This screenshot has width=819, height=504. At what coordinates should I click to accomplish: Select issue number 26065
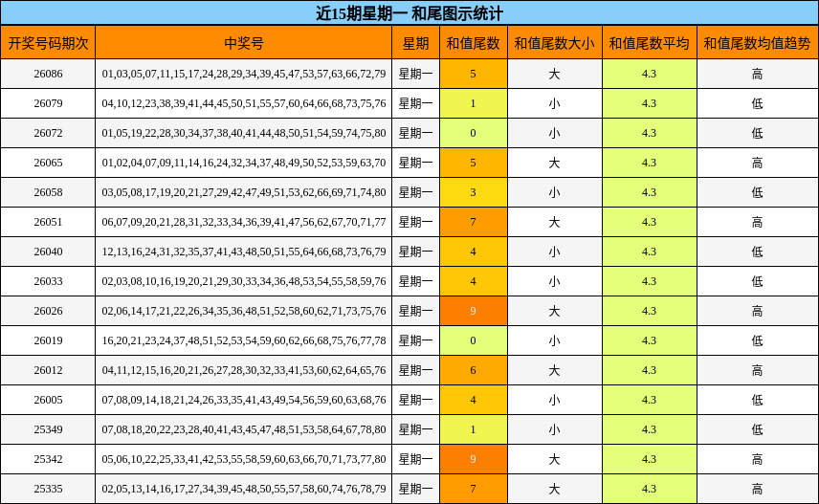click(x=48, y=163)
